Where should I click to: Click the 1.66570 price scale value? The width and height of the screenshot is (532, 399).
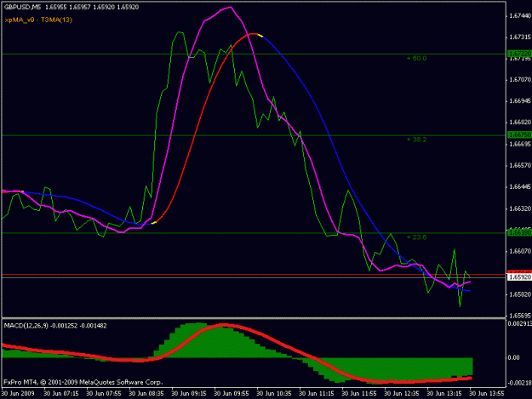coord(520,165)
